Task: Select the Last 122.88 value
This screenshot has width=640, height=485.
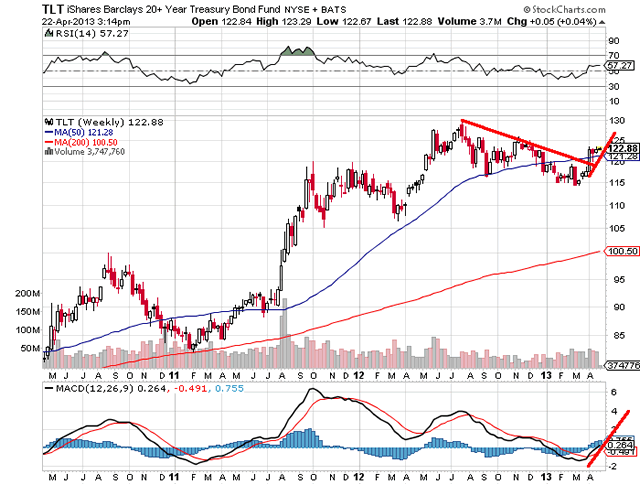Action: [404, 21]
